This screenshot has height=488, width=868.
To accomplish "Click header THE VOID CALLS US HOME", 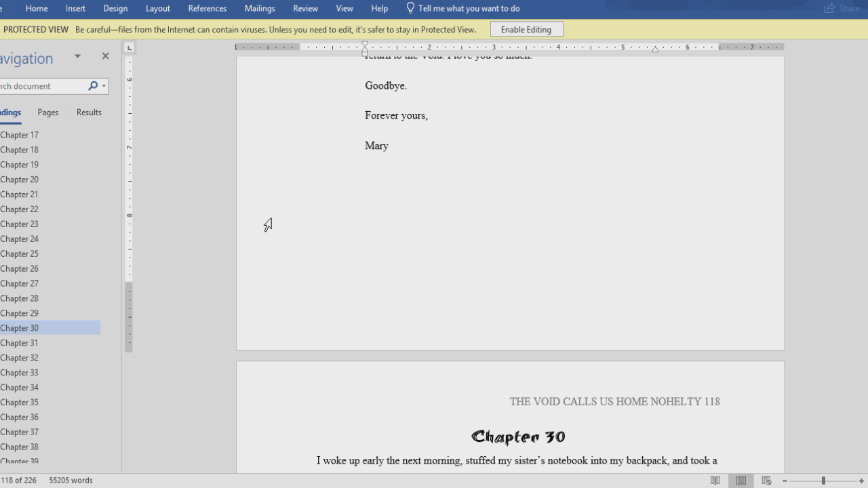I will (x=578, y=401).
